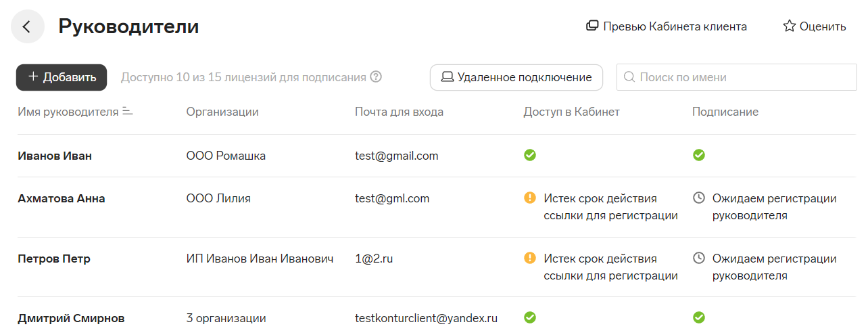Click into the Поиск по имени search field
The image size is (868, 335).
(738, 77)
